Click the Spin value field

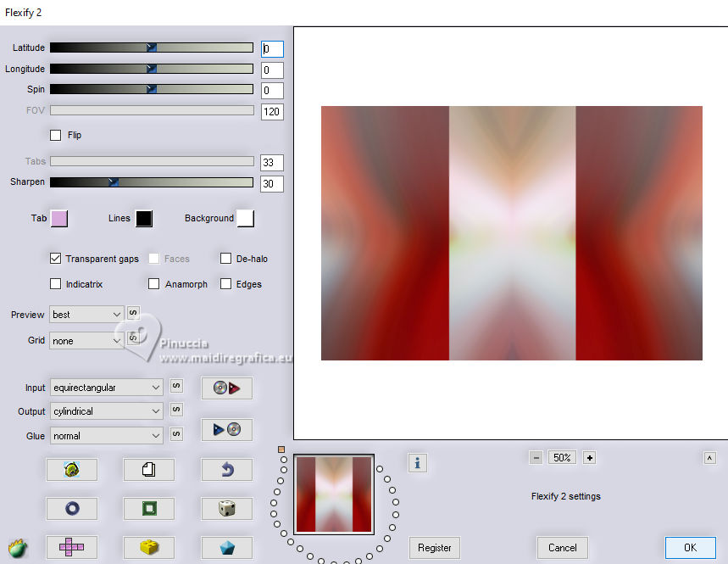click(x=272, y=91)
